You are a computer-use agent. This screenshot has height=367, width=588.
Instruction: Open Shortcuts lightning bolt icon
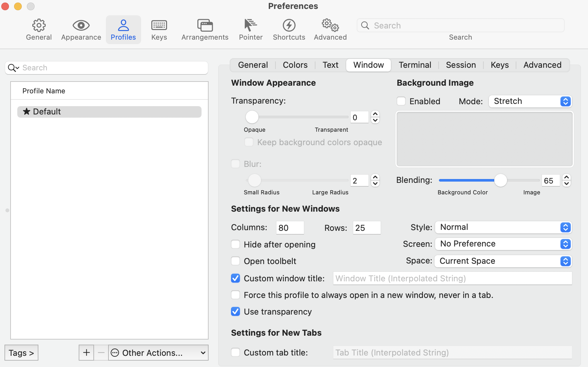point(289,26)
